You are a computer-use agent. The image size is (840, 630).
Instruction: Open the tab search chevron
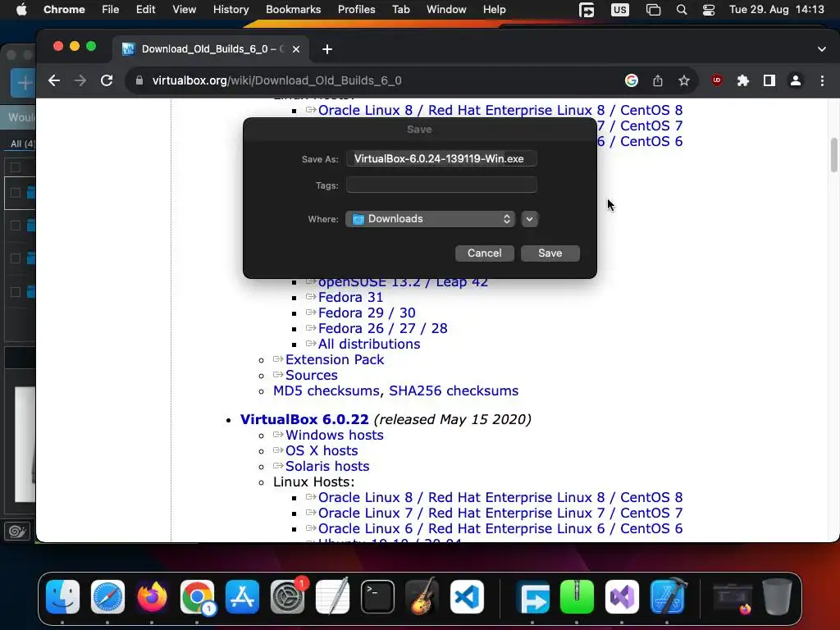[x=822, y=49]
